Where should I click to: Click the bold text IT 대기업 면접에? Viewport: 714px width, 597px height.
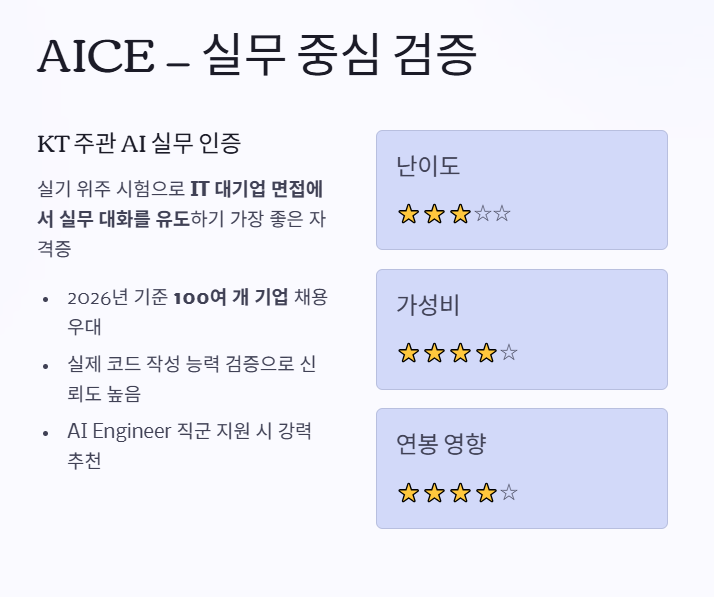[x=256, y=189]
